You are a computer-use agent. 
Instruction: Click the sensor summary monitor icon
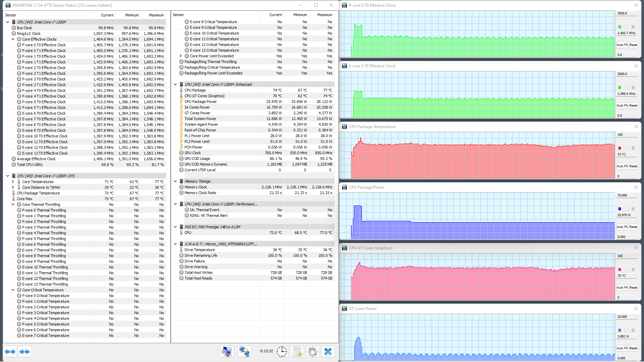tap(227, 351)
